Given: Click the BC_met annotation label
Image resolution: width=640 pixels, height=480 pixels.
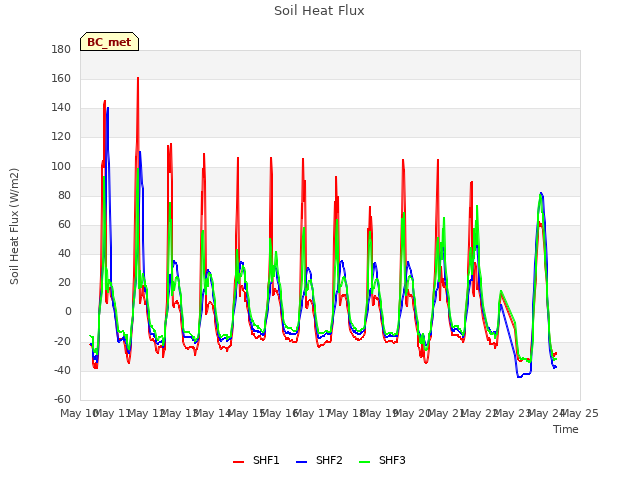Looking at the screenshot, I should [x=109, y=42].
